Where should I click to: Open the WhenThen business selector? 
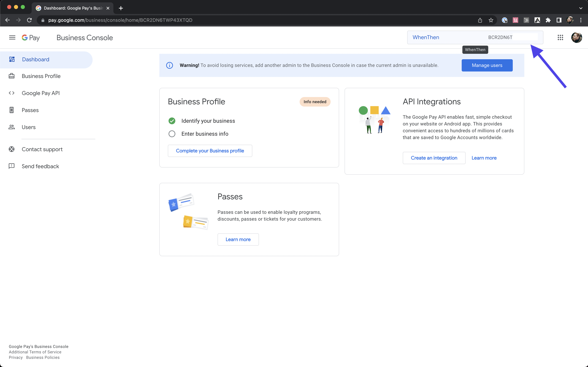426,37
